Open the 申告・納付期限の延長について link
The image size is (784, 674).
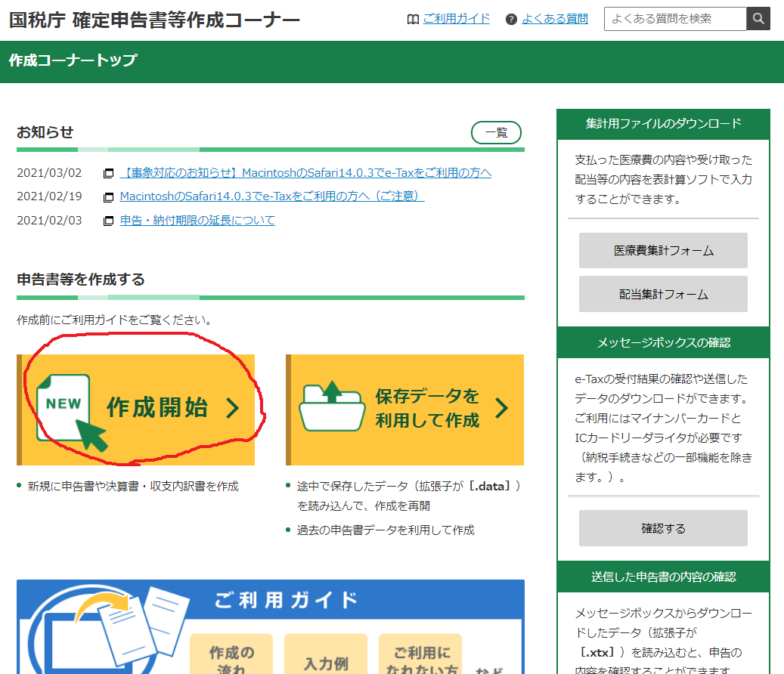pyautogui.click(x=197, y=221)
